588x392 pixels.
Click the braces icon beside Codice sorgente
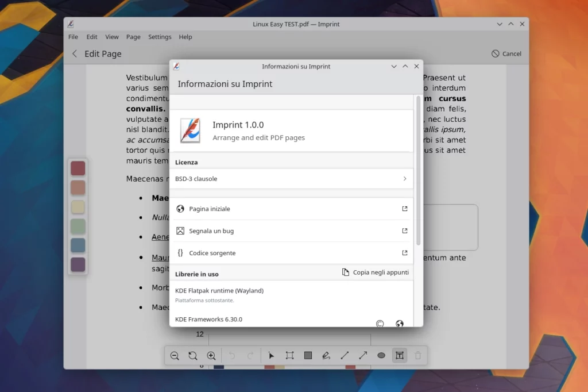(180, 253)
